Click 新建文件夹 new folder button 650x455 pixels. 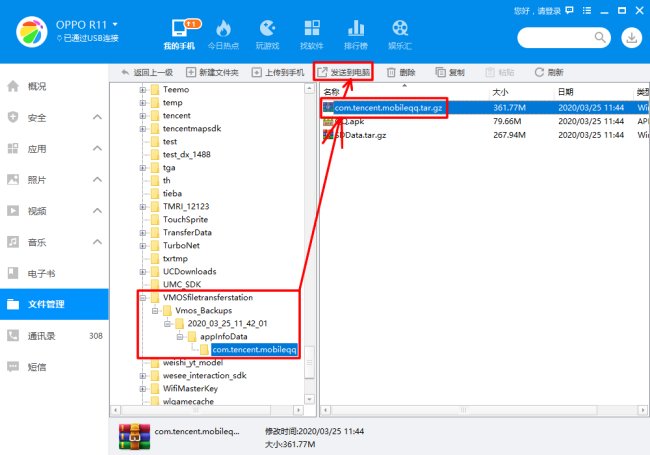214,72
